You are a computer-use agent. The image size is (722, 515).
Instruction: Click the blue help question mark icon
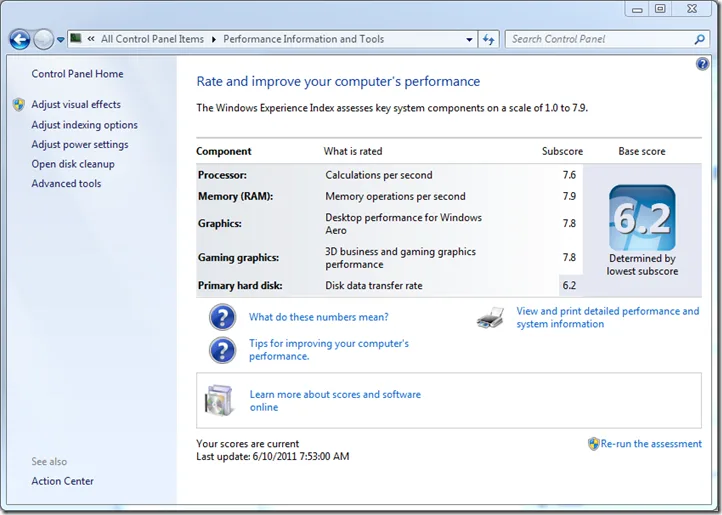click(702, 64)
